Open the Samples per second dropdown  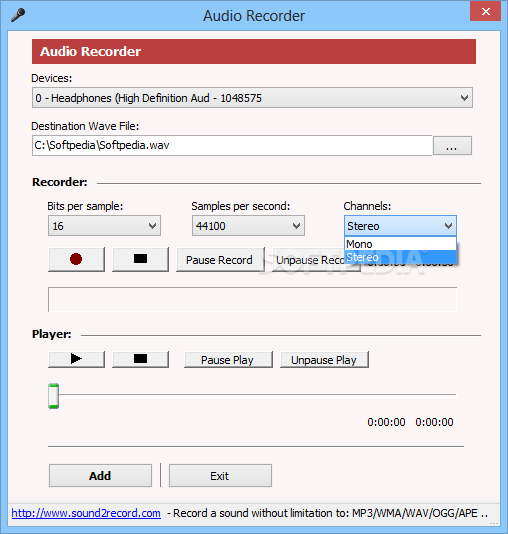(248, 225)
